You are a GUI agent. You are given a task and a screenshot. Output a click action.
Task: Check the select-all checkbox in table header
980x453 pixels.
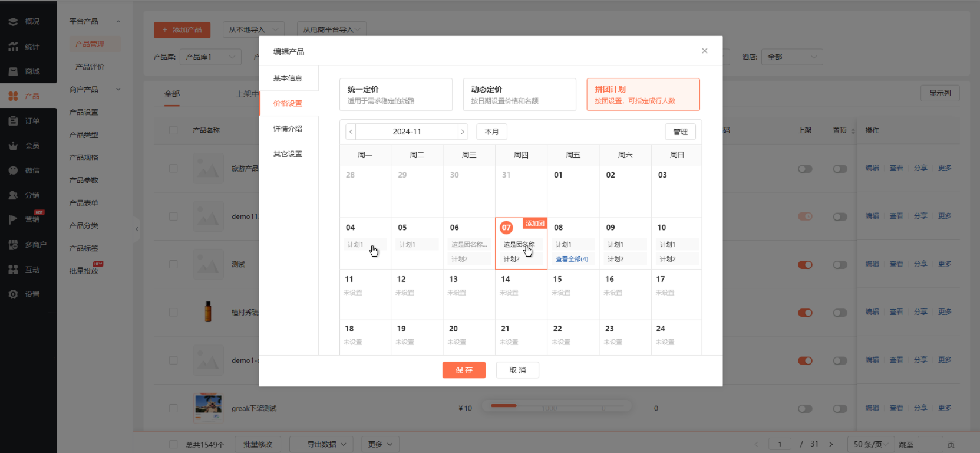pos(173,130)
